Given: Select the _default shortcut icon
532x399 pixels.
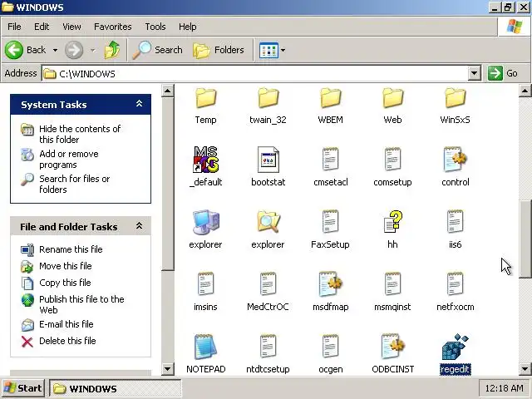Looking at the screenshot, I should (205, 159).
